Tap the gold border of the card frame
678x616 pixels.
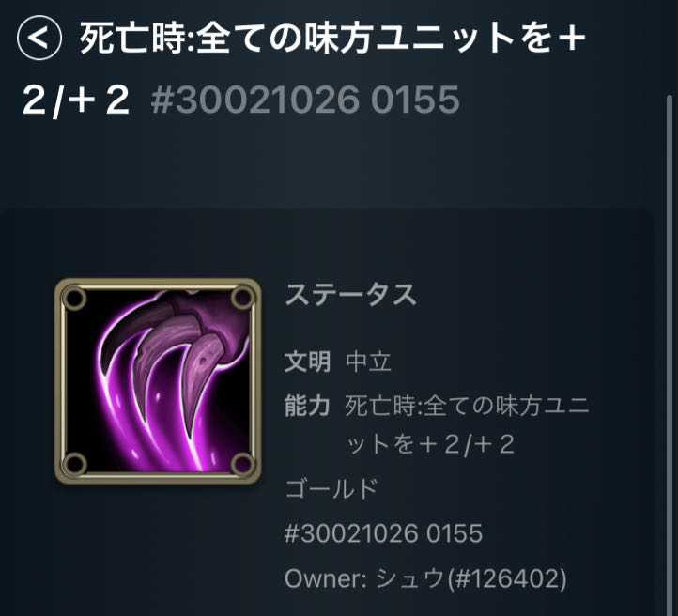pos(158,283)
